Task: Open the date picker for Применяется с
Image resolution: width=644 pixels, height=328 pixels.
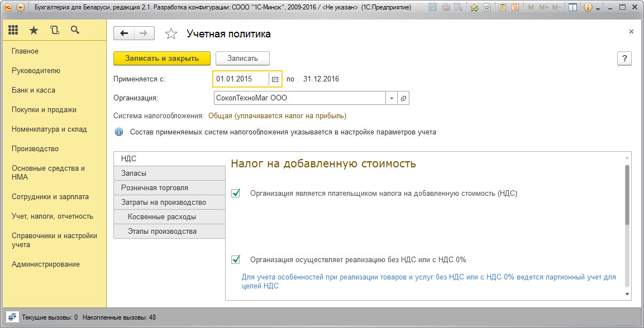Action: 275,79
